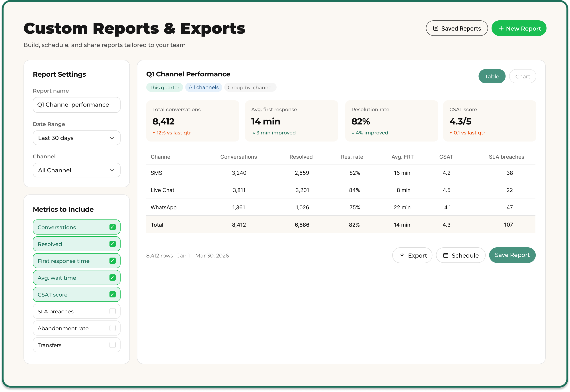Click Live Chat resolved value 3,201
This screenshot has height=392, width=570.
pos(302,190)
